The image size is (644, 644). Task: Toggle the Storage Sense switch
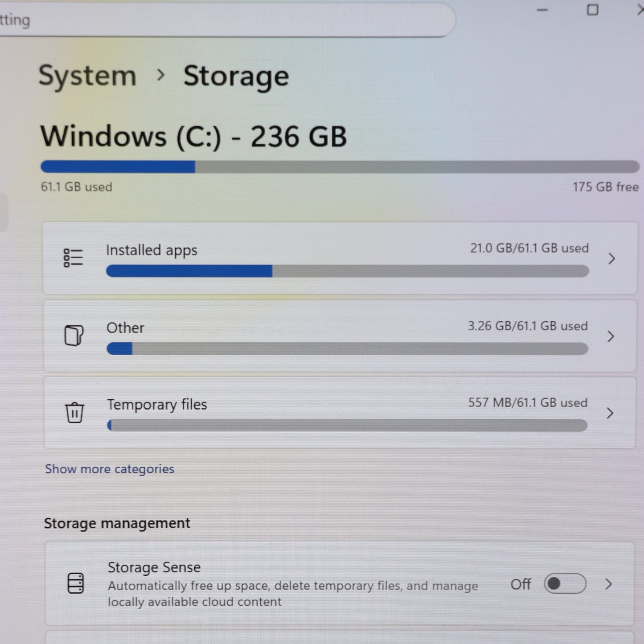pyautogui.click(x=565, y=583)
